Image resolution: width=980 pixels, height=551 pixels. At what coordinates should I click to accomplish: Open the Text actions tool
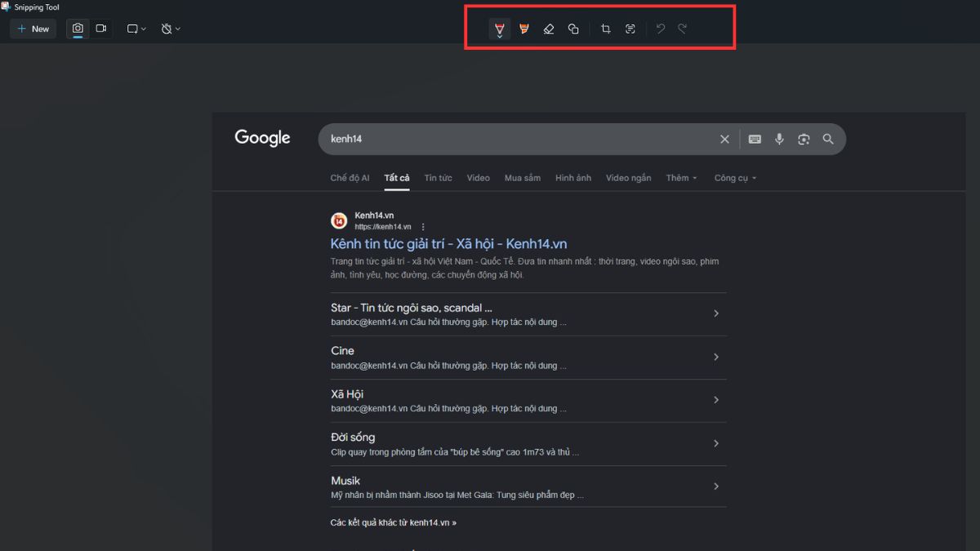[630, 29]
